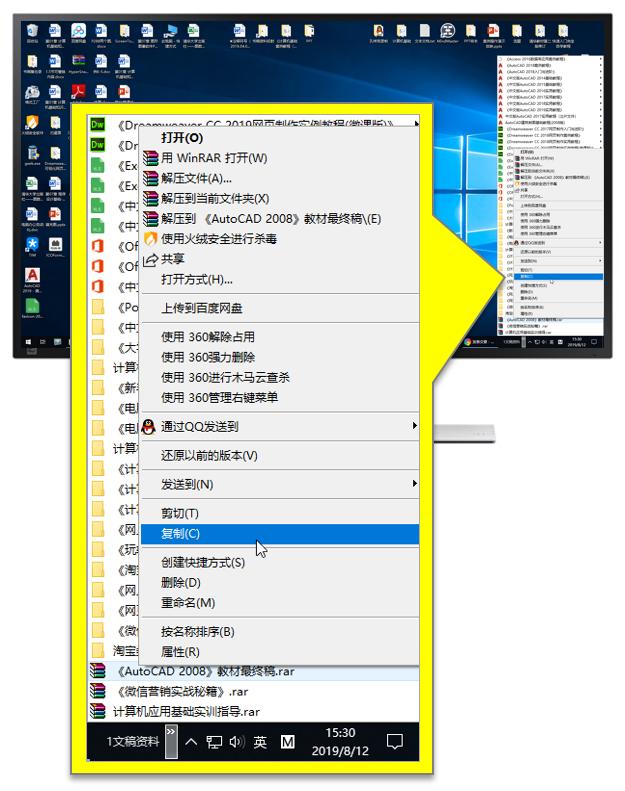Click WinRAR icon beside 解压文件(A)...
This screenshot has height=791, width=625.
[150, 179]
